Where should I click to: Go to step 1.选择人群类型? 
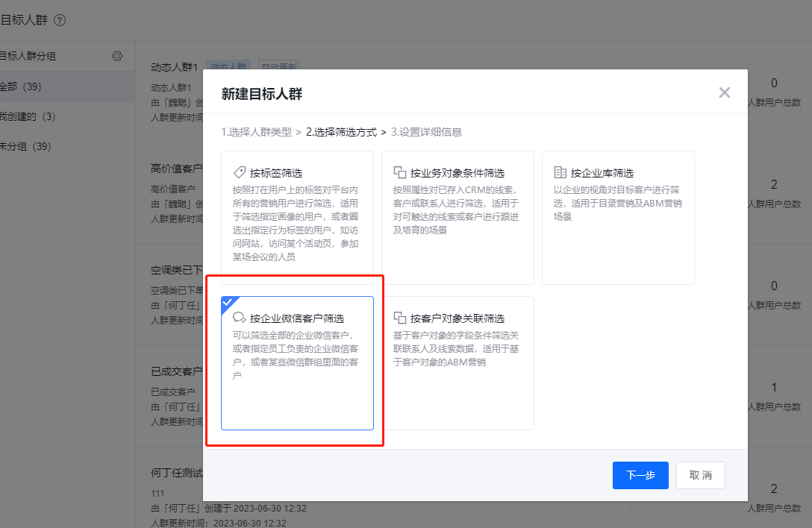click(256, 132)
